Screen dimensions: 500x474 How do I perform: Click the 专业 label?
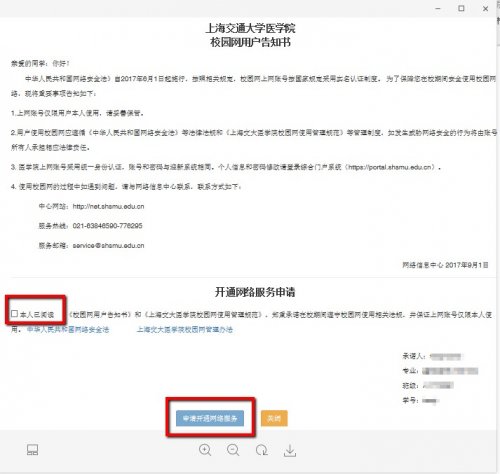coord(410,371)
